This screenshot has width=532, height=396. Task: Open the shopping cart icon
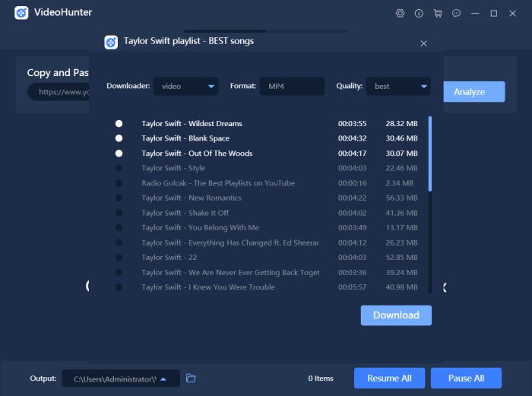438,13
